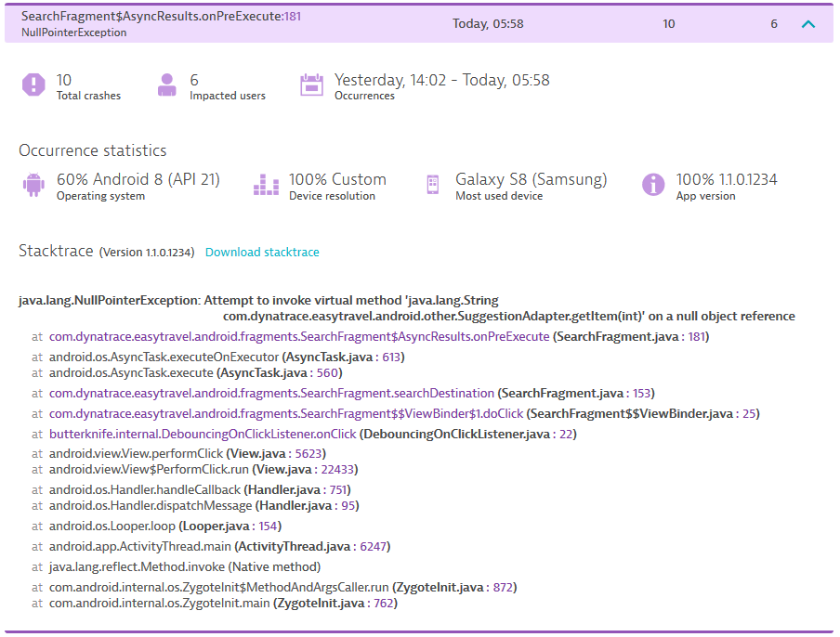Viewport: 840px width, 637px height.
Task: Click the java.lang.NullPointerException message line
Action: point(407,308)
